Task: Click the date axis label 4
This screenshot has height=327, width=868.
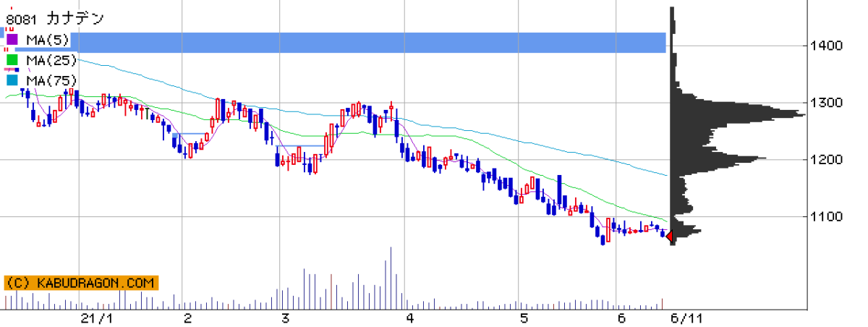Action: [409, 318]
